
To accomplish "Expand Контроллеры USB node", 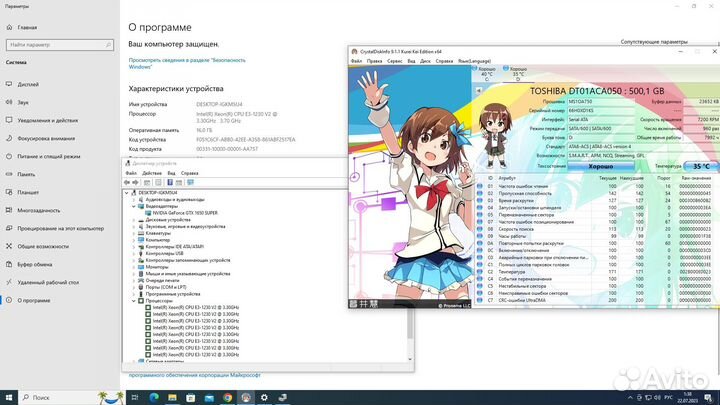I will [x=134, y=253].
